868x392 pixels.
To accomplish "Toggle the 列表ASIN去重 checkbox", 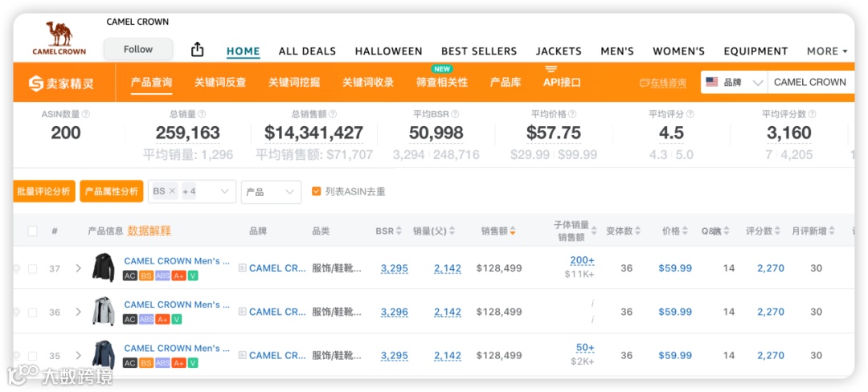I will [316, 192].
